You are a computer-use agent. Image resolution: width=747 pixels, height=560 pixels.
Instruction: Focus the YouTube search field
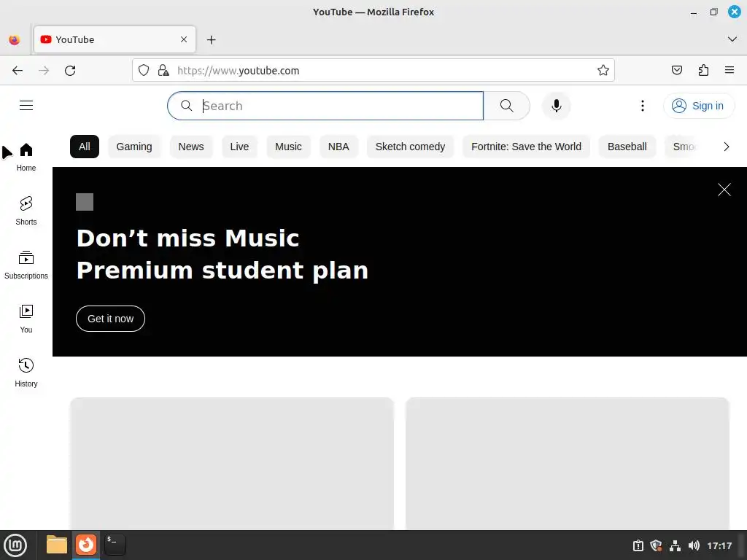point(325,106)
